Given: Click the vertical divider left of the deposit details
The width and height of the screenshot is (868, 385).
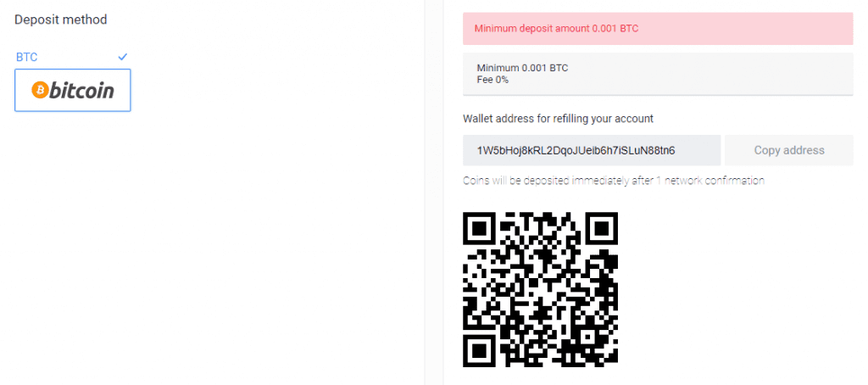Looking at the screenshot, I should tap(424, 192).
